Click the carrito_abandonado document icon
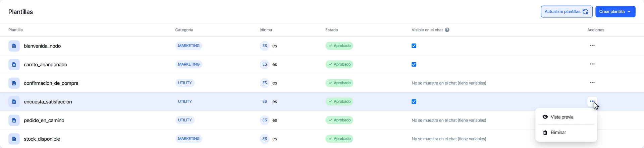Viewport: 644px width, 148px height. (x=14, y=64)
